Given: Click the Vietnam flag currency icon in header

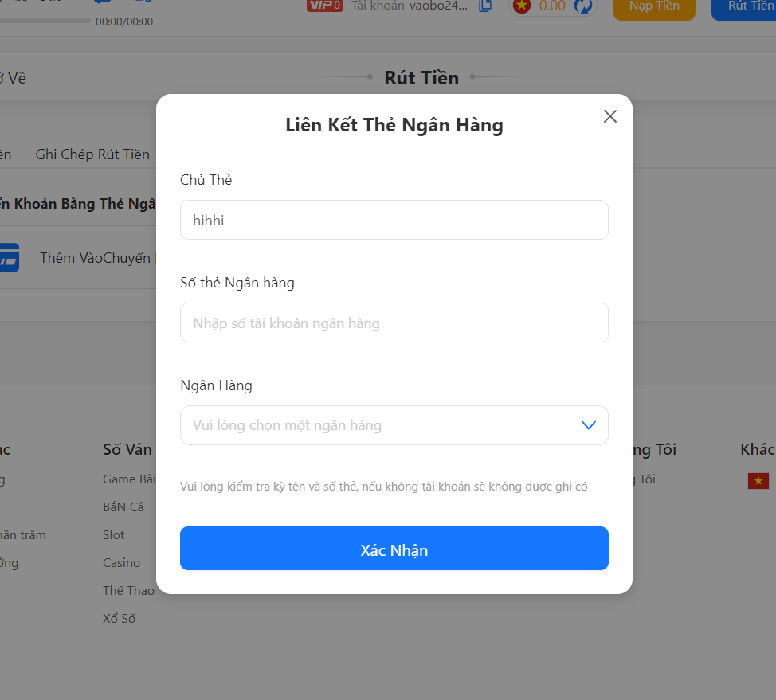Looking at the screenshot, I should click(x=522, y=6).
